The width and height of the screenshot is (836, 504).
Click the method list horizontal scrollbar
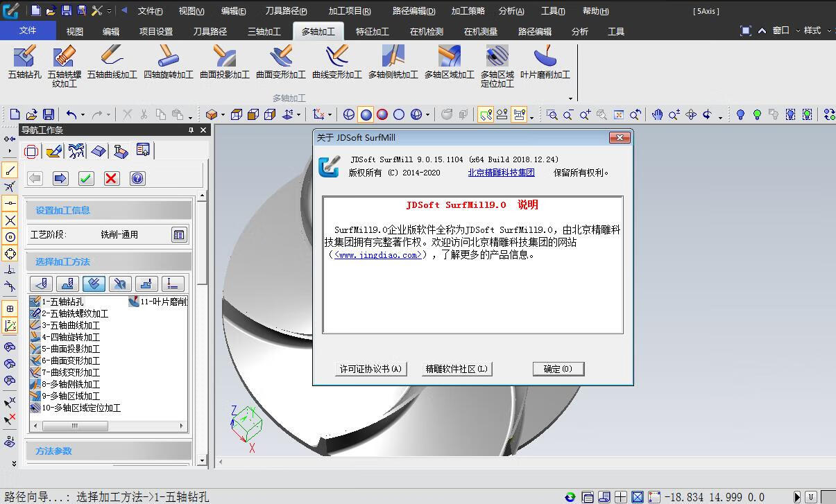pos(108,426)
